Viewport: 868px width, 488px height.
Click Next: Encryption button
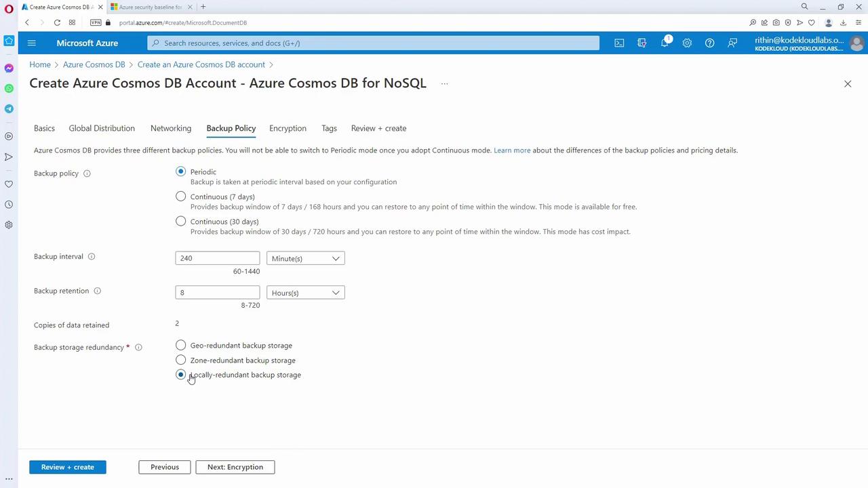[x=235, y=467]
